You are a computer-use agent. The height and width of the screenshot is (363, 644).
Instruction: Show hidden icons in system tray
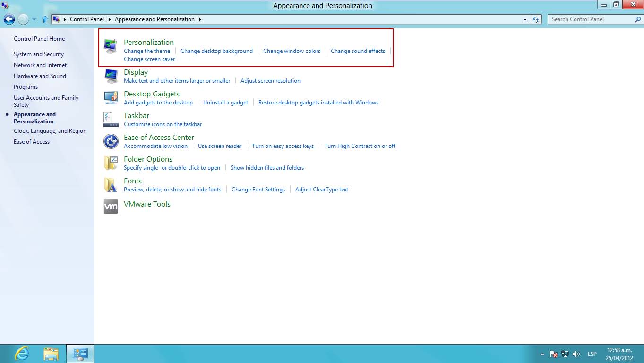tap(541, 354)
